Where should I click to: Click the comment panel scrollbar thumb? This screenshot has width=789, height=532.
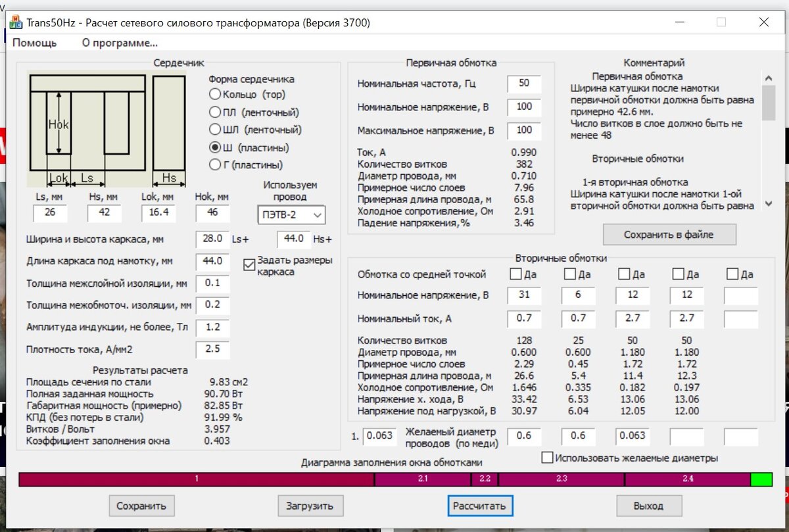point(769,103)
